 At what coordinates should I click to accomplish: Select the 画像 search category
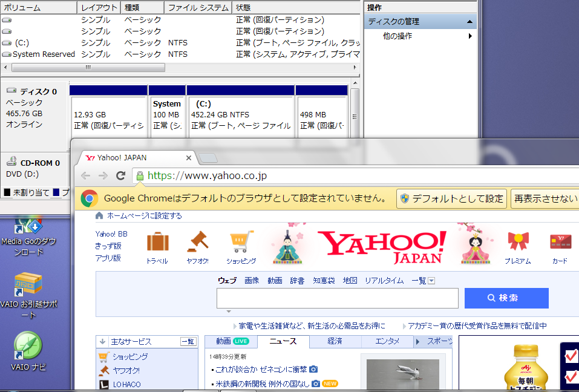click(252, 281)
